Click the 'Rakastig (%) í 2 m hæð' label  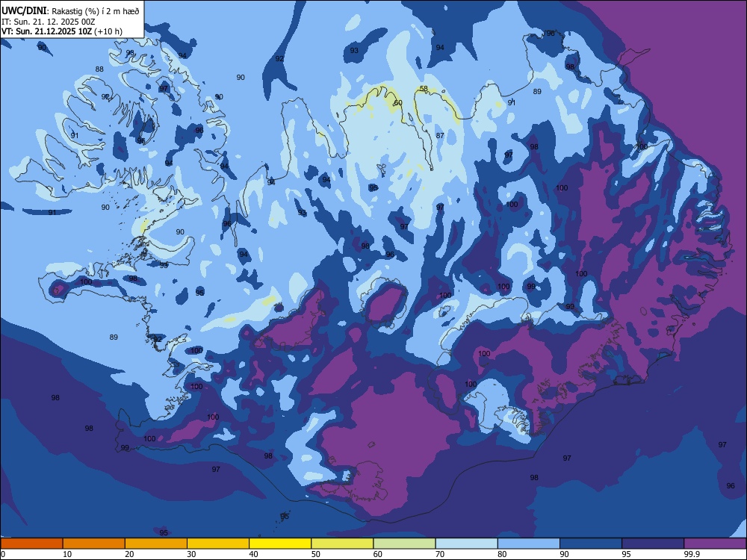[96, 11]
